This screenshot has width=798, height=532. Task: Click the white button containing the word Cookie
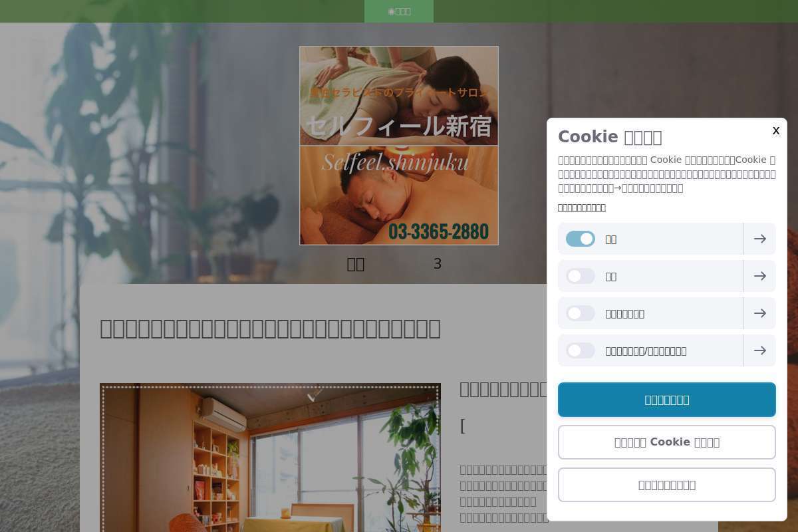(667, 442)
